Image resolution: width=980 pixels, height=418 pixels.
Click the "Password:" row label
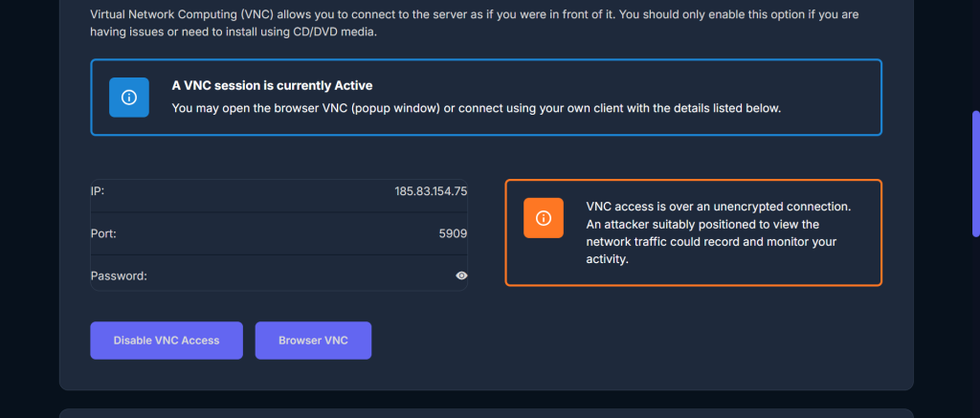pos(119,275)
